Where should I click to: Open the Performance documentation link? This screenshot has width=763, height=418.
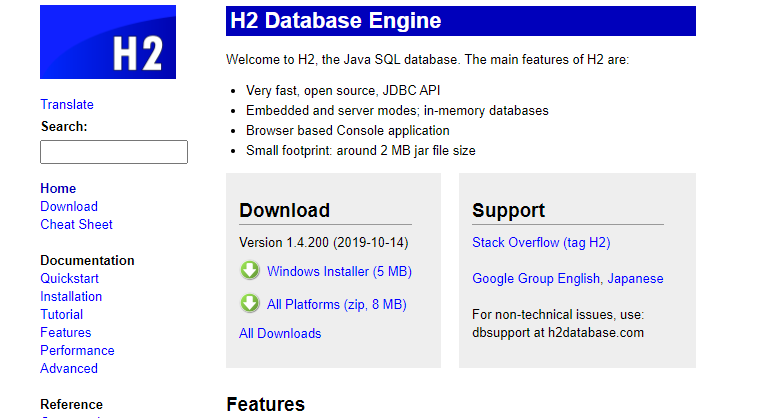(77, 350)
